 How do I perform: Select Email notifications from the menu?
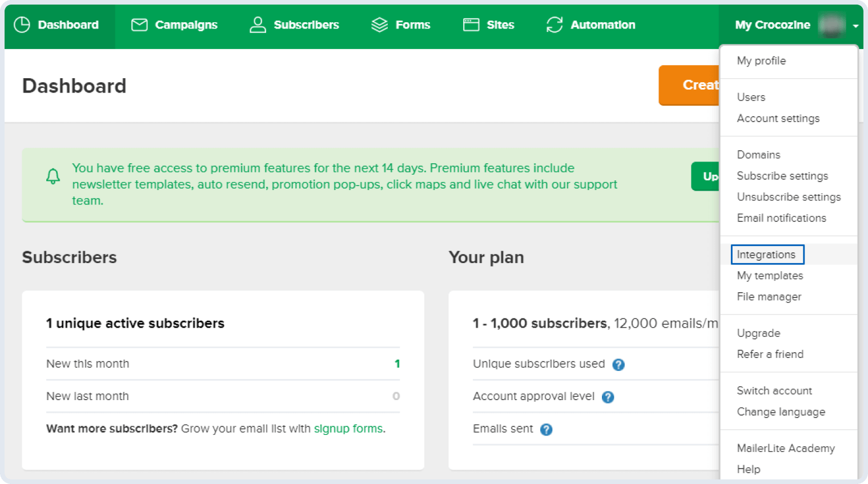click(x=781, y=218)
